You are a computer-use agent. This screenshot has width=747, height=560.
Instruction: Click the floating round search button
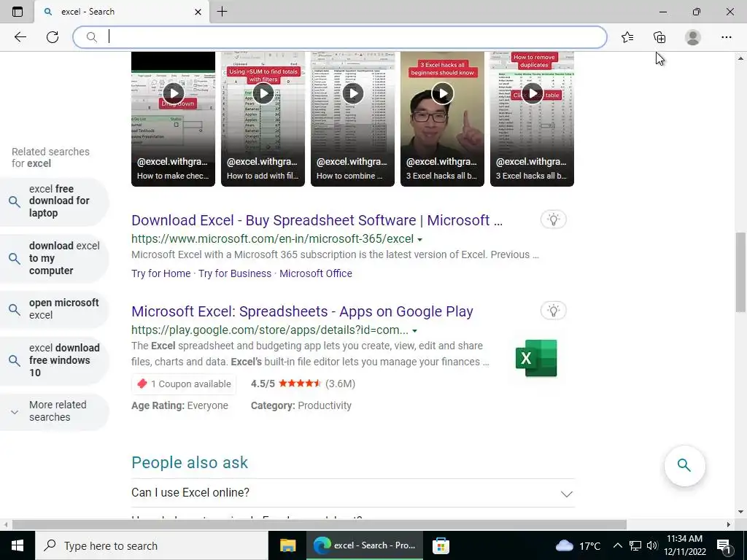pos(684,465)
